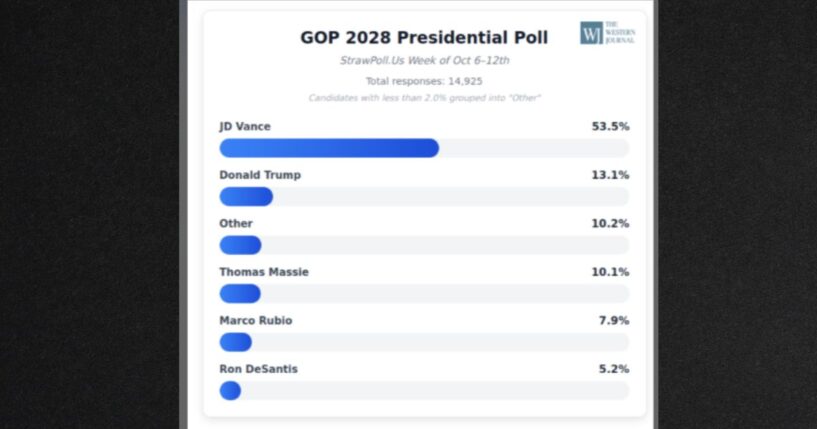Click the StrawPoll.Us week subtitle

point(424,61)
